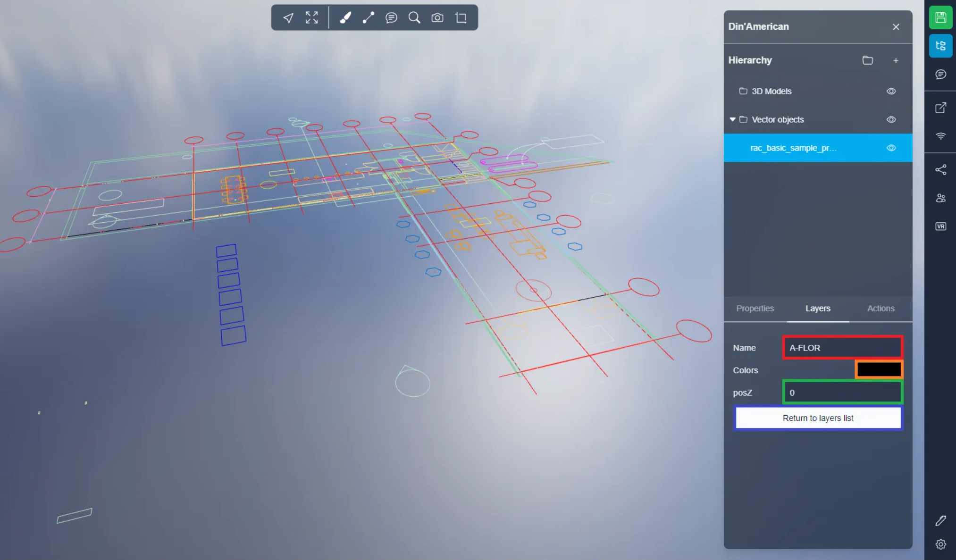Click the fullscreen expand icon
This screenshot has height=560, width=956.
click(311, 18)
